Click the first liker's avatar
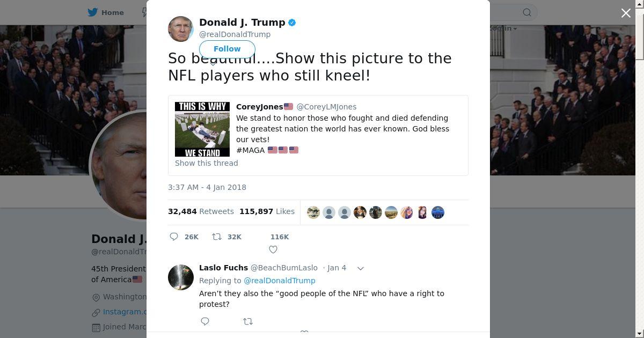The height and width of the screenshot is (338, 644). pyautogui.click(x=313, y=212)
